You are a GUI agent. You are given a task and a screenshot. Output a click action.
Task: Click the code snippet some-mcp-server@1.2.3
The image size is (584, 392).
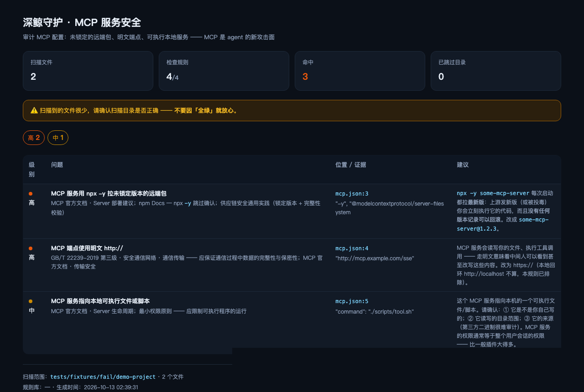pyautogui.click(x=503, y=224)
